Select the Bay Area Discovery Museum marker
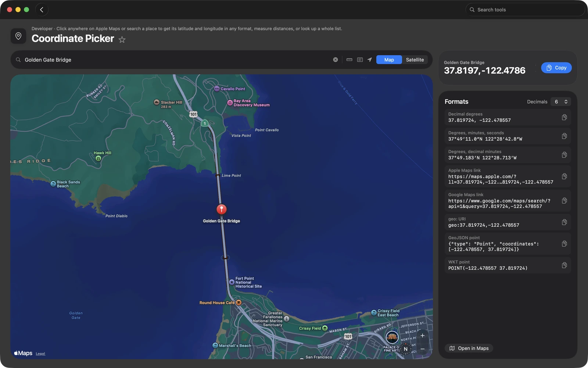The height and width of the screenshot is (368, 588). 230,103
